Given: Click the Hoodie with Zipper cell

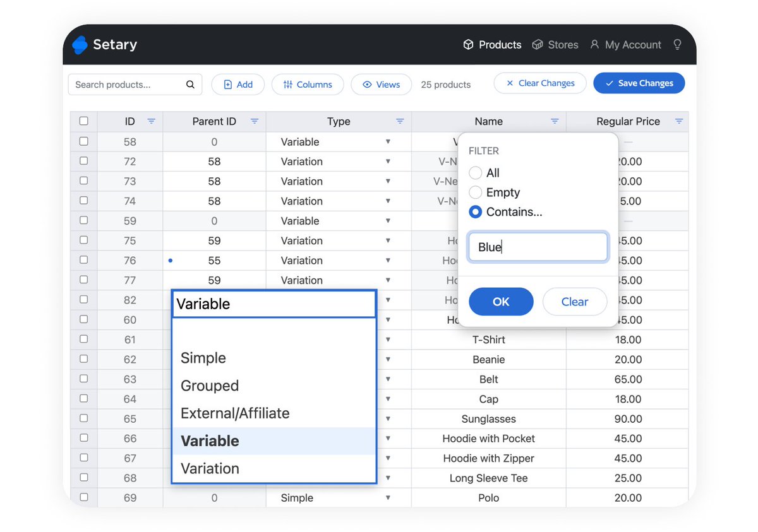Looking at the screenshot, I should 489,458.
